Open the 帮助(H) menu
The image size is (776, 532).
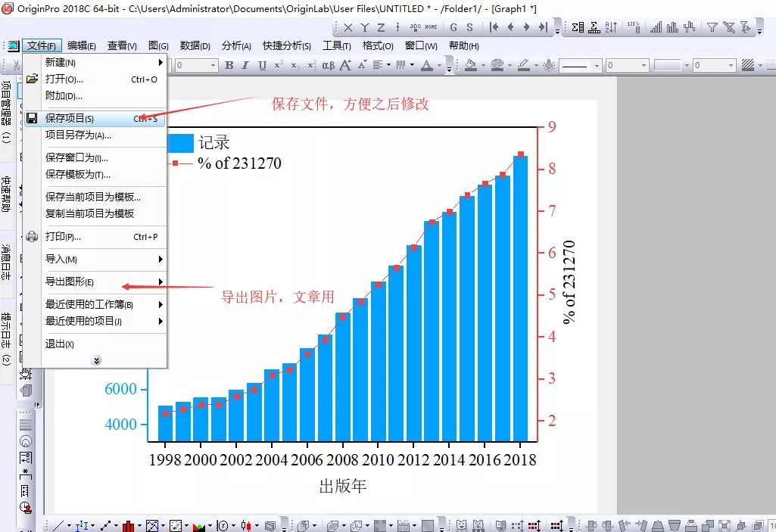(x=464, y=46)
